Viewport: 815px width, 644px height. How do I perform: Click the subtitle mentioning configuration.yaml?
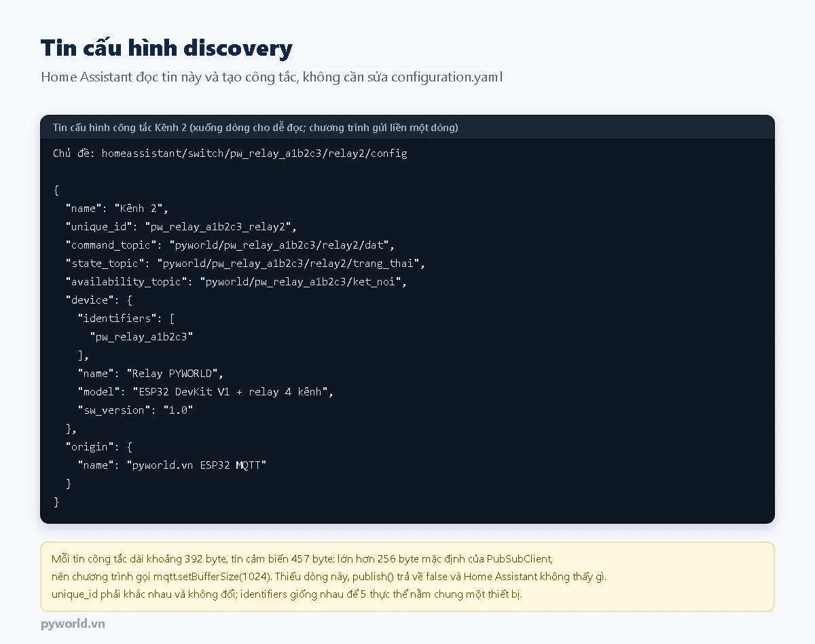[x=272, y=77]
